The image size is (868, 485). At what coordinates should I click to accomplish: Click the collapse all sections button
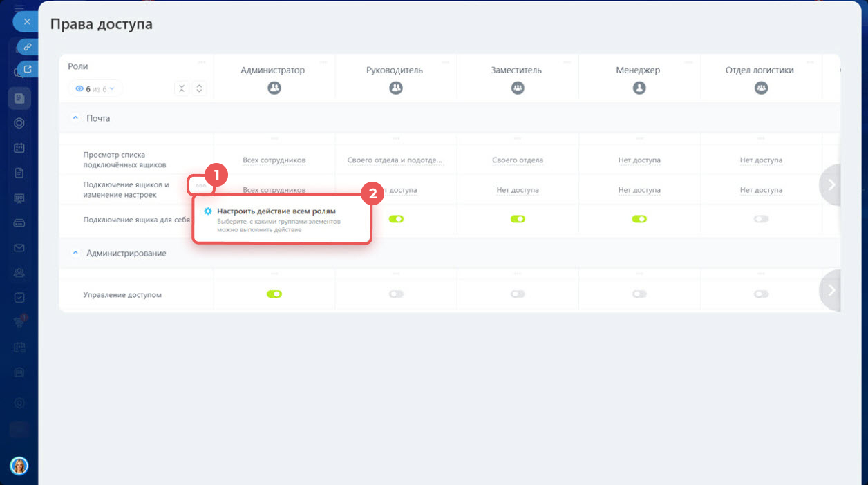(181, 88)
